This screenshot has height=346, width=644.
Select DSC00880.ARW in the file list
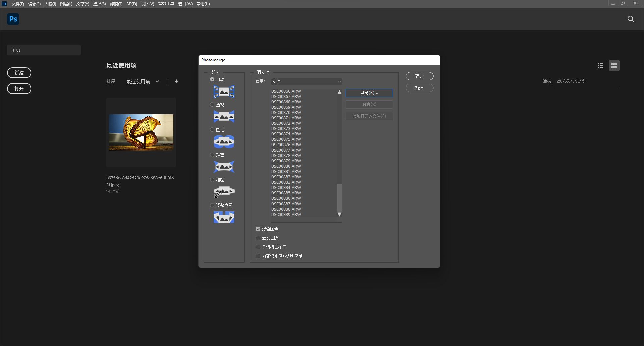pos(286,166)
